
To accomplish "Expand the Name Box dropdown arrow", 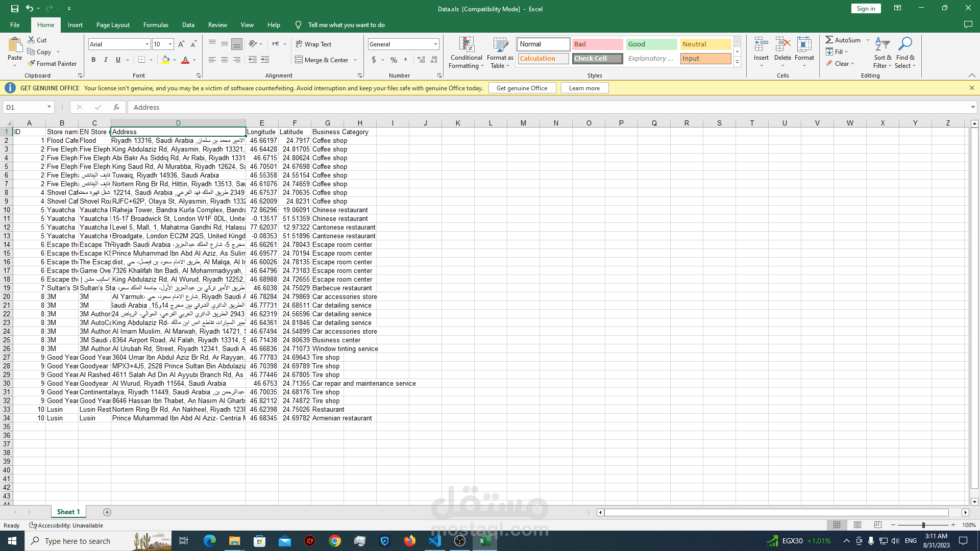I will tap(49, 107).
